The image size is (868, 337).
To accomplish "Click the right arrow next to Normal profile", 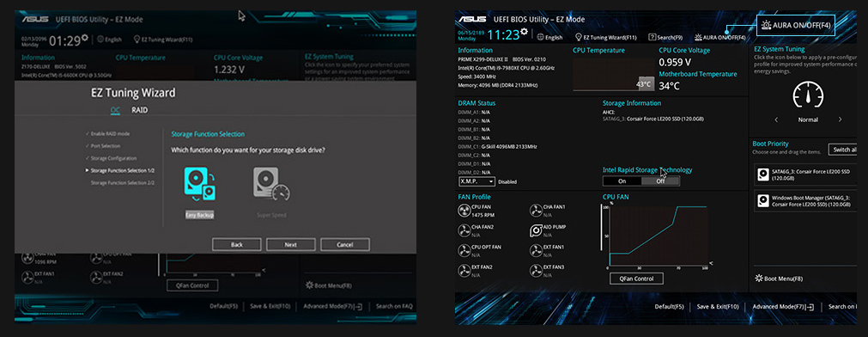I will [x=840, y=119].
